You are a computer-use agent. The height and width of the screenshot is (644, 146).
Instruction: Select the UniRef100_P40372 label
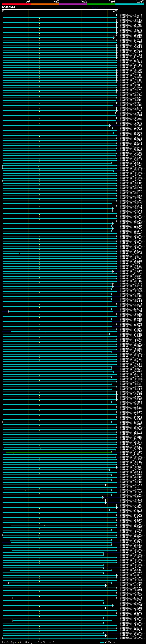pyautogui.click(x=131, y=120)
